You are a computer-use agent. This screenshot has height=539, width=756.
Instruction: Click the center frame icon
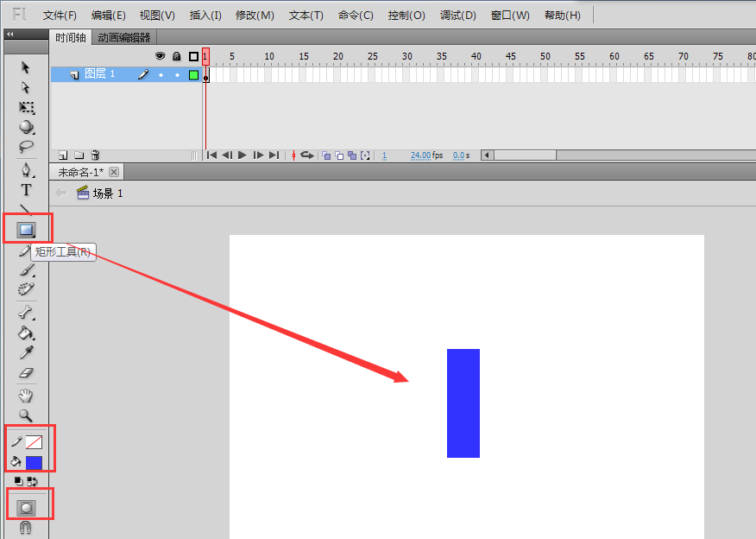(x=293, y=155)
